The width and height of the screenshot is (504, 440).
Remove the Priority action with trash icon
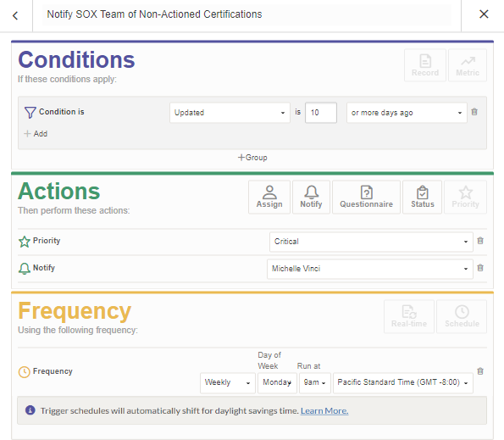(x=480, y=241)
